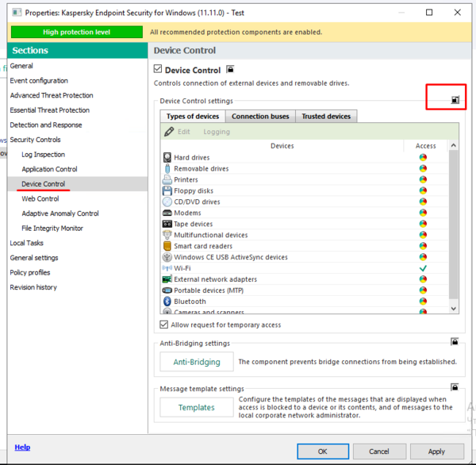This screenshot has height=465, width=476.
Task: Click the Edit pencil icon
Action: (x=169, y=132)
